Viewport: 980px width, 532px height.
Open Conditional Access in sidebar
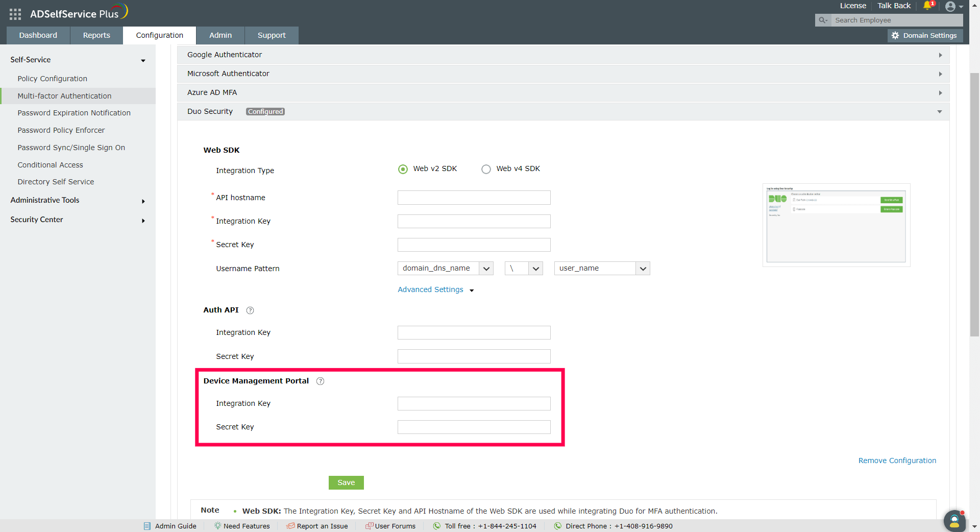(x=51, y=165)
